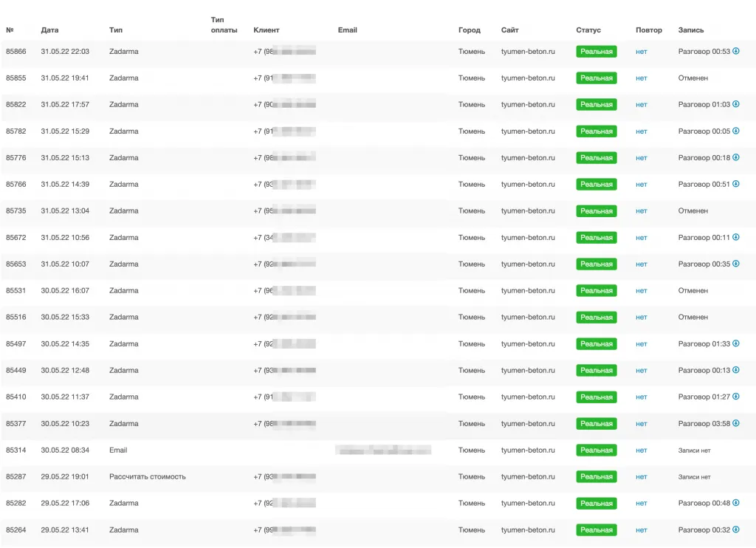756x548 pixels.
Task: Download recording of lead 85766
Action: [x=735, y=184]
